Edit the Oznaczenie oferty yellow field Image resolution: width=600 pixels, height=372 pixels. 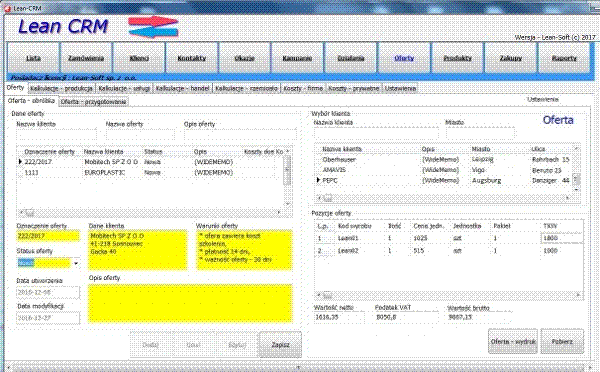[48, 236]
